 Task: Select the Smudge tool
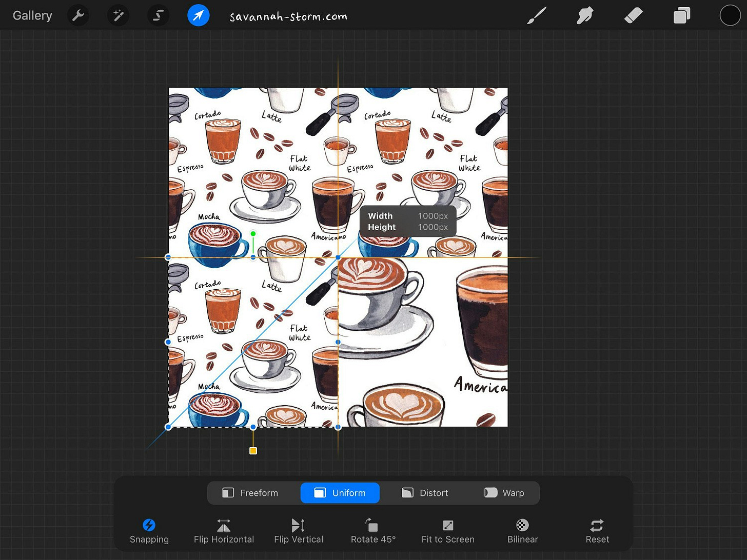click(585, 15)
